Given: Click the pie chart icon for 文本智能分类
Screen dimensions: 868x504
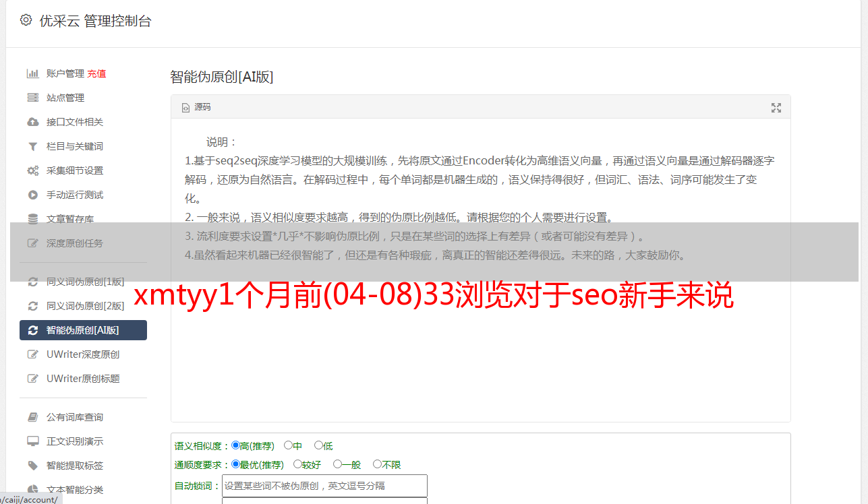Looking at the screenshot, I should tap(32, 490).
